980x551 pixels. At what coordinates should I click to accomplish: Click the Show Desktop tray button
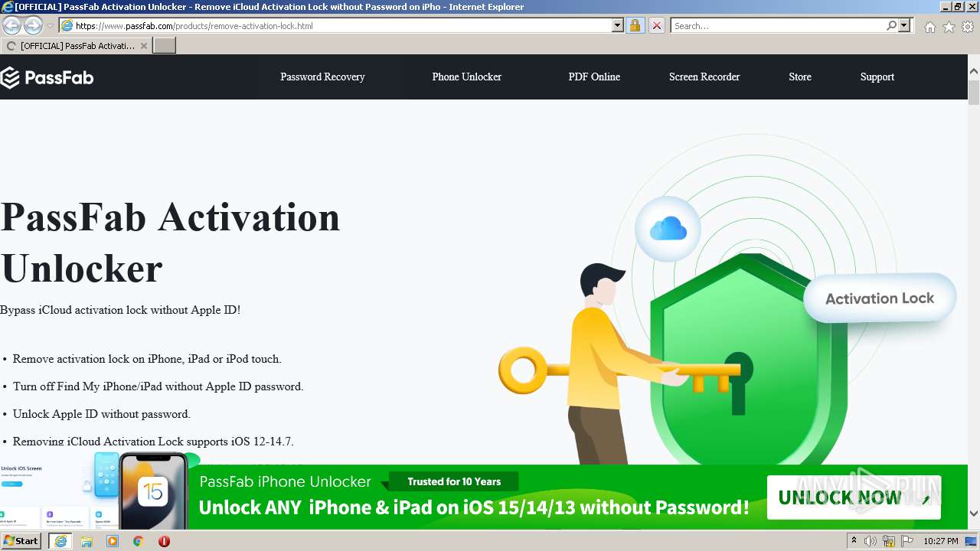[972, 541]
